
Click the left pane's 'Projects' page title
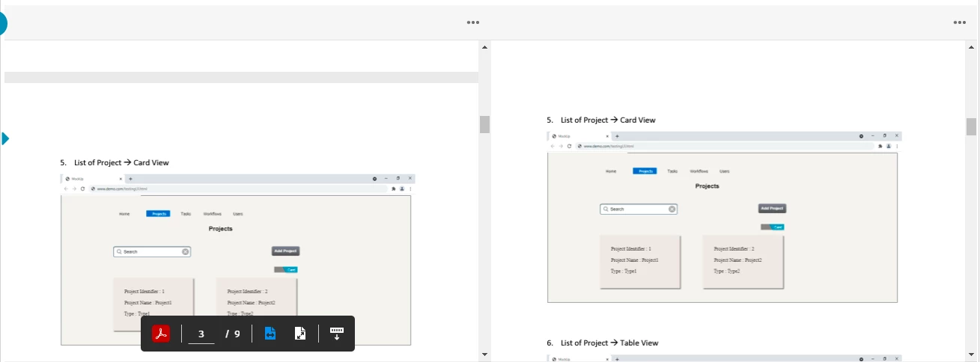(x=220, y=228)
